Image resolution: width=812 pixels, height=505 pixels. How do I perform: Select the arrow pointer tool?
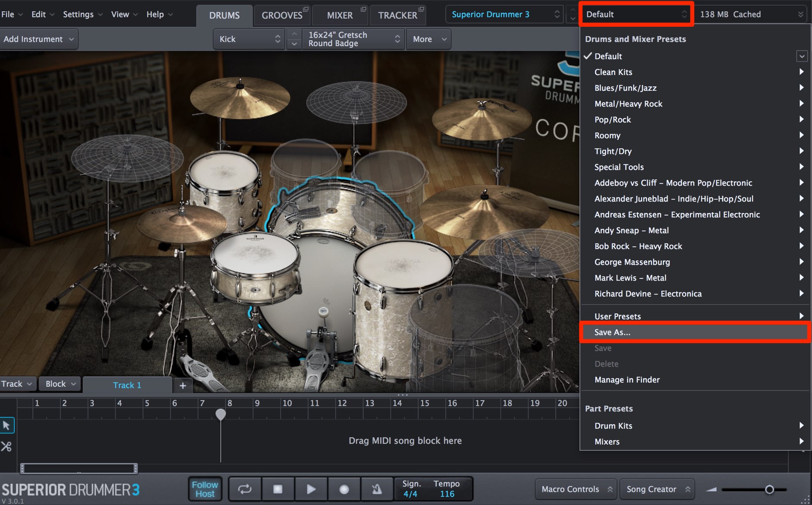point(6,426)
